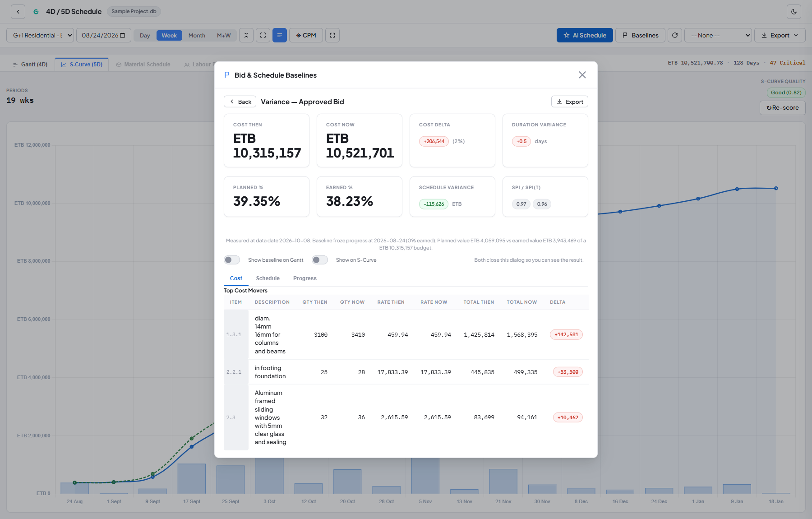Click the back arrow in the header
The height and width of the screenshot is (519, 812).
click(x=18, y=12)
